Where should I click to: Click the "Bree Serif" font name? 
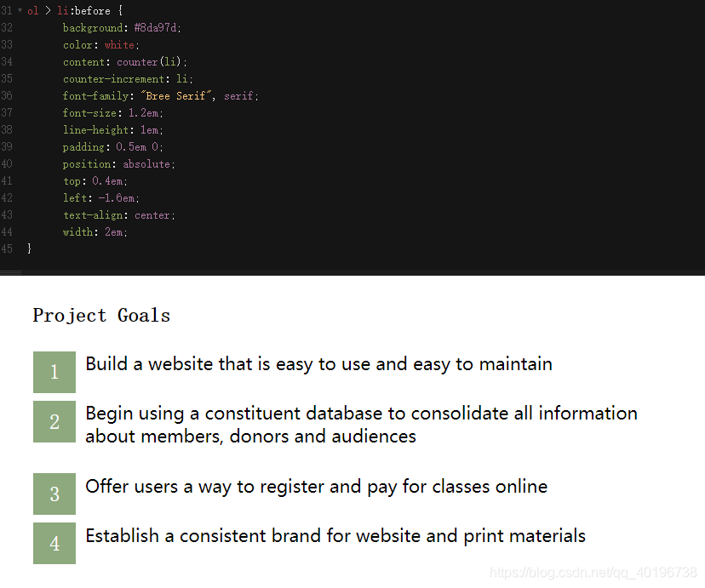175,96
